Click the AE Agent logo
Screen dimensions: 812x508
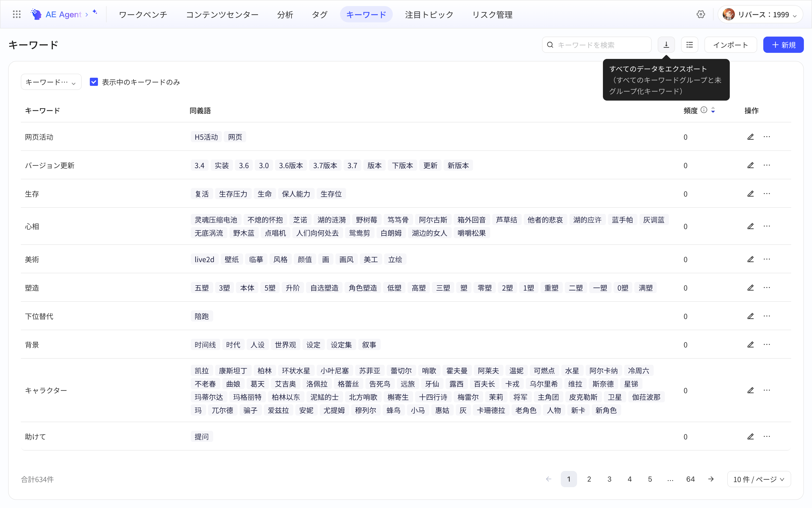[x=56, y=14]
